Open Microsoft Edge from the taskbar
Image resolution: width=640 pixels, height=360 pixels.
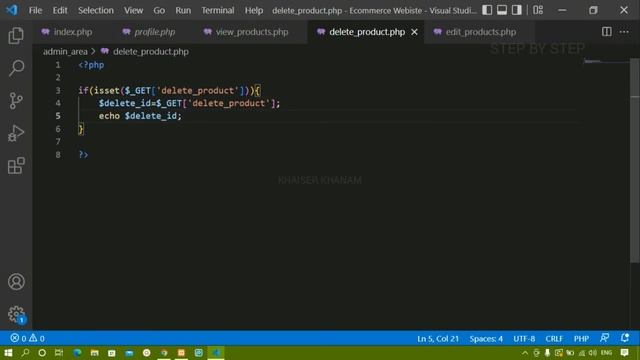click(77, 353)
